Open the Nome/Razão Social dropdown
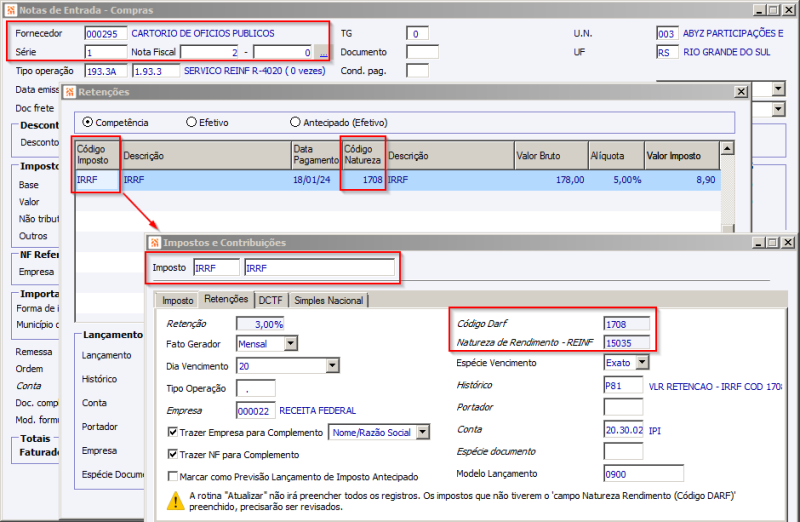The height and width of the screenshot is (522, 800). click(x=423, y=432)
